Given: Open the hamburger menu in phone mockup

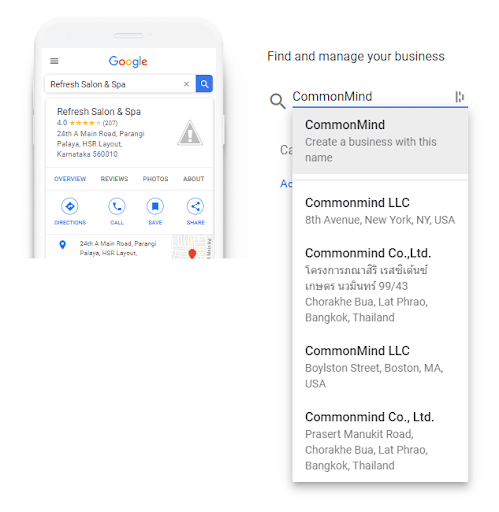Looking at the screenshot, I should 54,61.
